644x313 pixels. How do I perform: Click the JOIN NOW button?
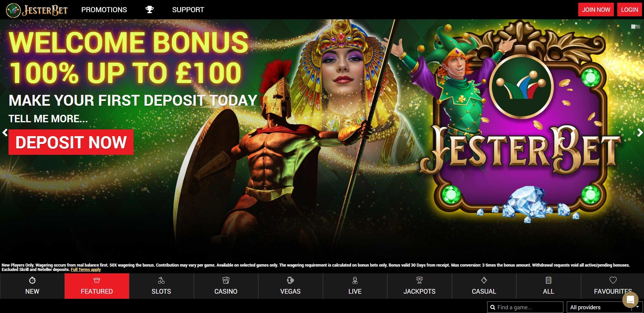[596, 9]
